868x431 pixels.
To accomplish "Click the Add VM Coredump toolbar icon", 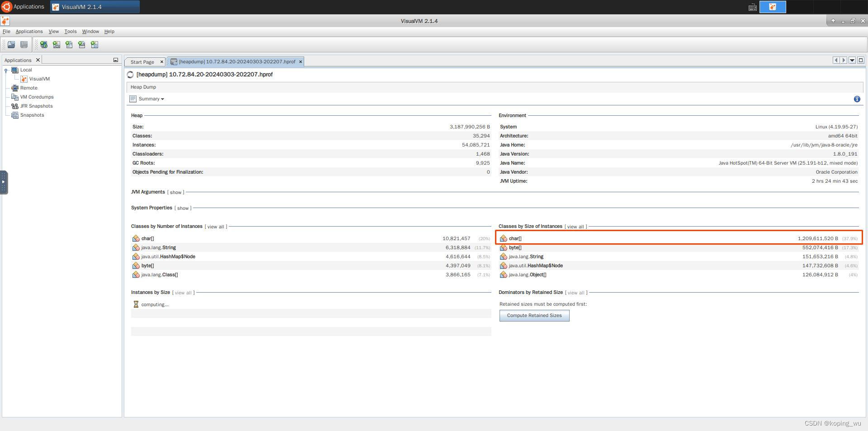I will click(69, 44).
